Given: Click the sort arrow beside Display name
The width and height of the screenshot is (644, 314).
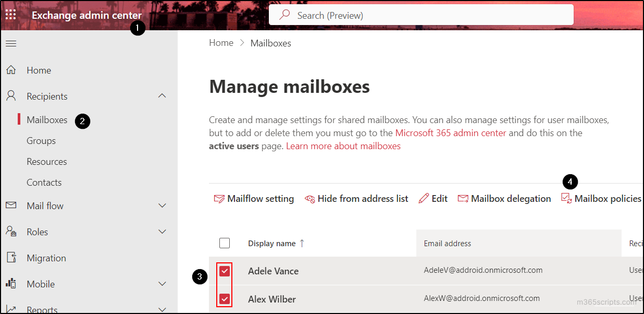Looking at the screenshot, I should pyautogui.click(x=302, y=243).
